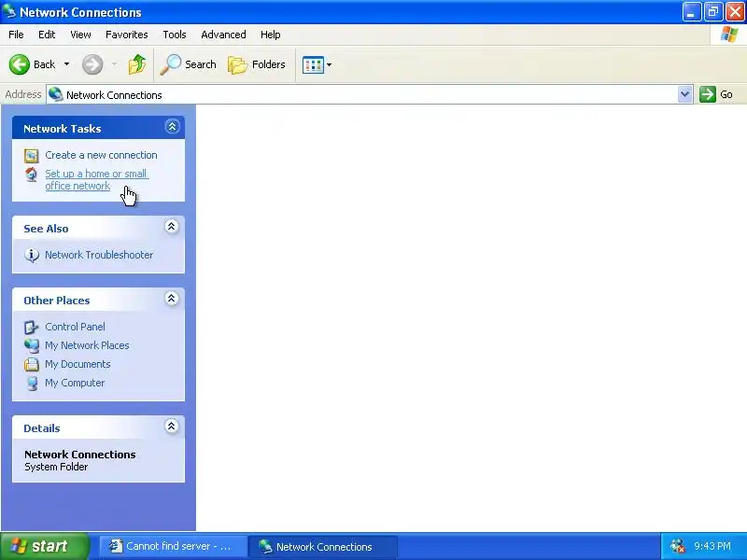The height and width of the screenshot is (560, 747).
Task: Open the Views dropdown arrow
Action: (330, 64)
